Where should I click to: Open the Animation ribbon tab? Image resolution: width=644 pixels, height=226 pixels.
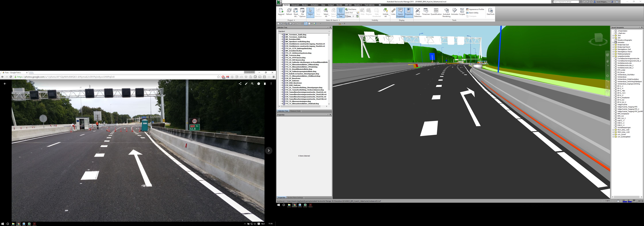[x=314, y=5]
